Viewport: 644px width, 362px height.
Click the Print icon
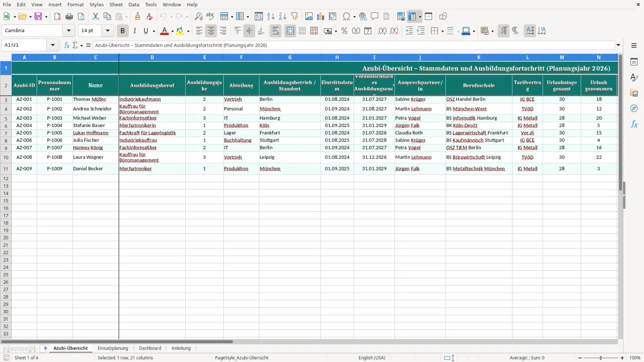(x=69, y=17)
